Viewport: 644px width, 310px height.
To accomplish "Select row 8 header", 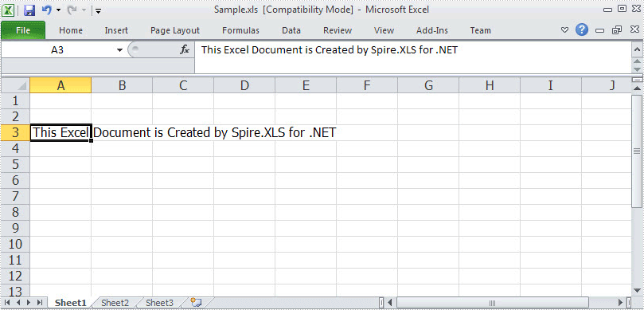I will tap(16, 212).
